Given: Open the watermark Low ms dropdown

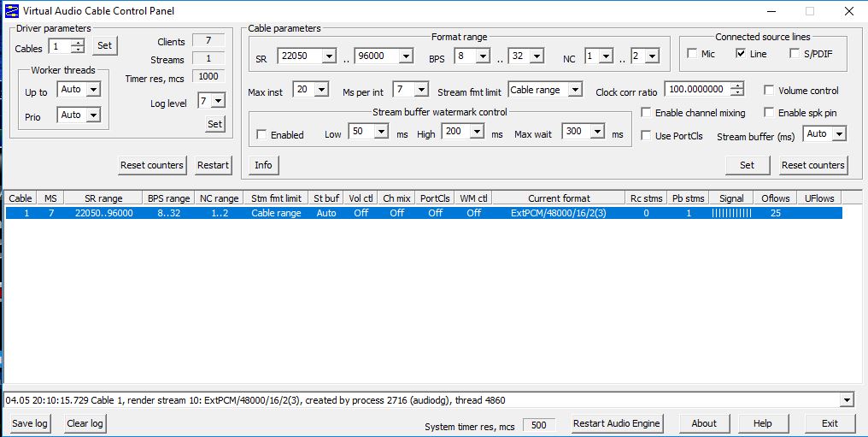Looking at the screenshot, I should pos(381,131).
